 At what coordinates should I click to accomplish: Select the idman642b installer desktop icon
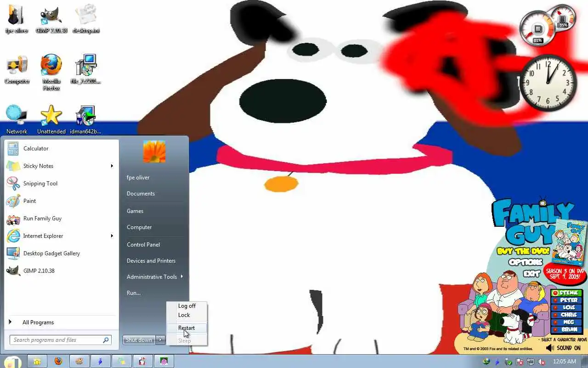pos(86,120)
